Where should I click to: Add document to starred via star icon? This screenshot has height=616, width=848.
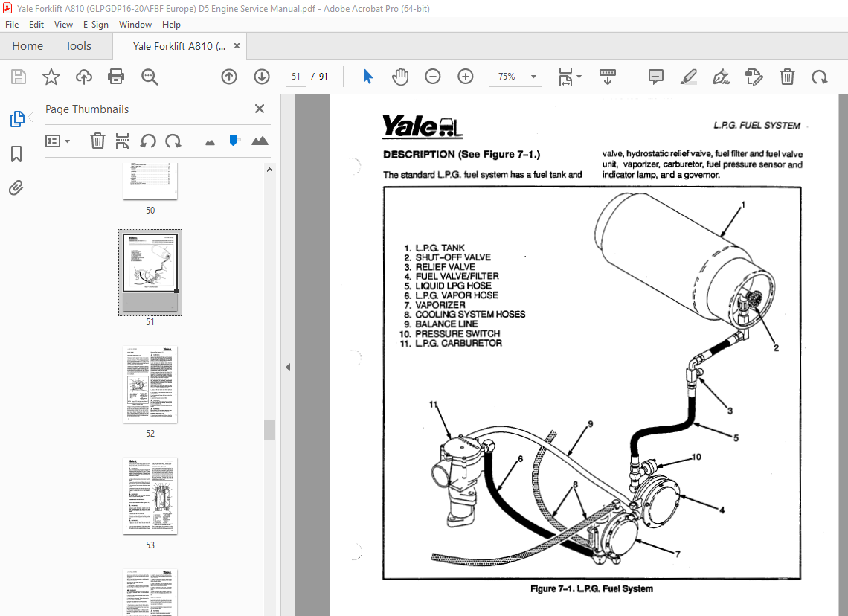point(51,77)
